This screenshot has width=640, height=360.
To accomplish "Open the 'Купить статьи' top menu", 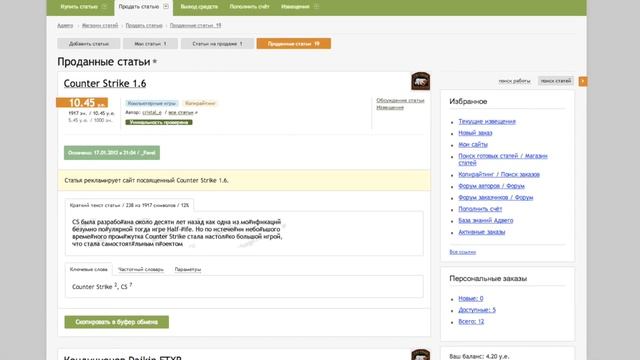I will coord(79,7).
